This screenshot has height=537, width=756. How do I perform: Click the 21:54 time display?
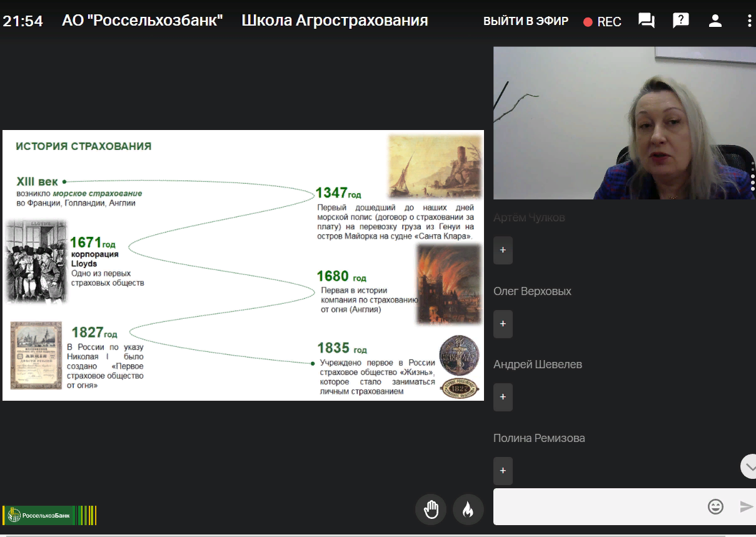tap(23, 21)
